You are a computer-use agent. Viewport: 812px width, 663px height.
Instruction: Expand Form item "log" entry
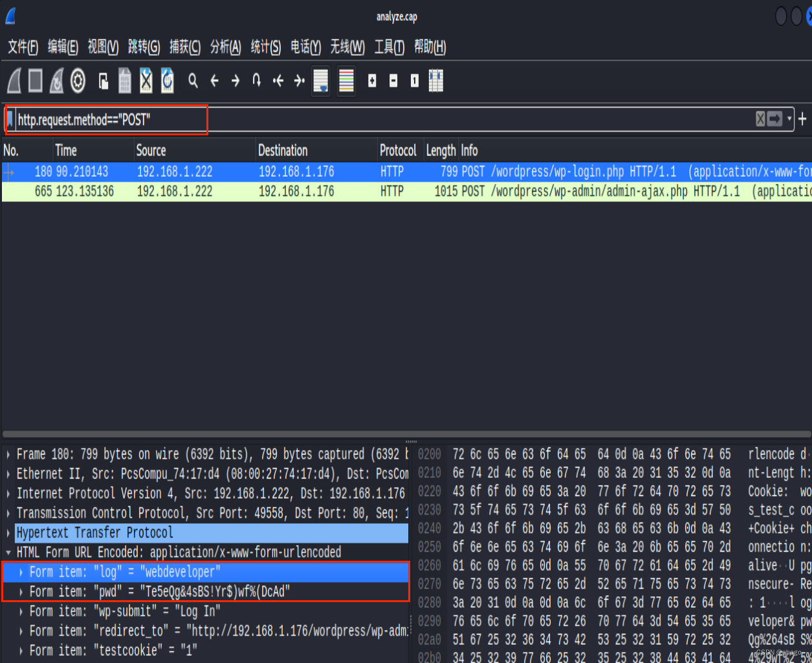coord(21,572)
